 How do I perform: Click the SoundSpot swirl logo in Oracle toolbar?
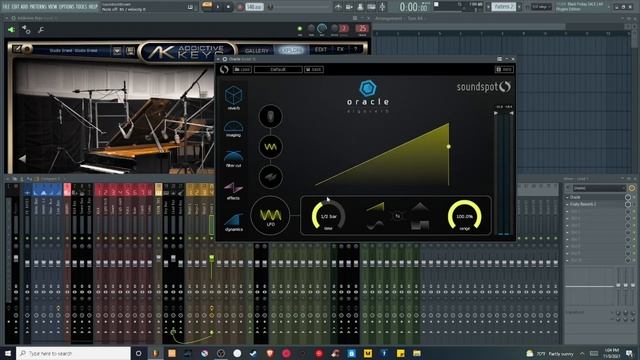[x=224, y=69]
